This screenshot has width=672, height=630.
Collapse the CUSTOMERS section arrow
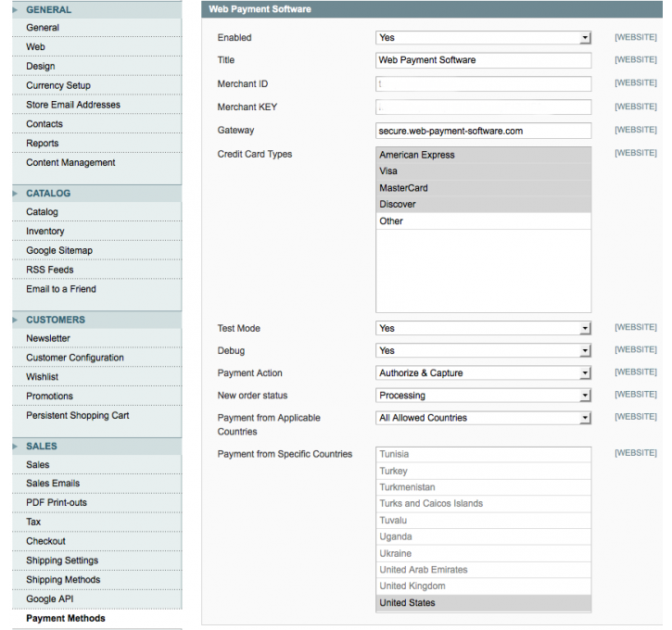coord(16,320)
